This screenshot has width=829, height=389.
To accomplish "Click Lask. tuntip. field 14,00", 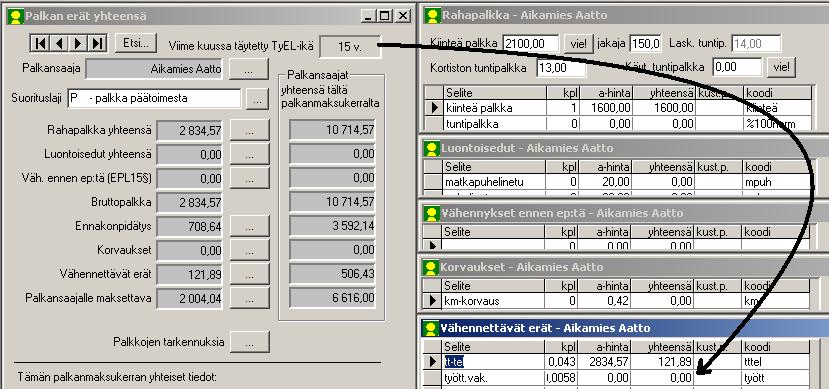I will tap(757, 43).
